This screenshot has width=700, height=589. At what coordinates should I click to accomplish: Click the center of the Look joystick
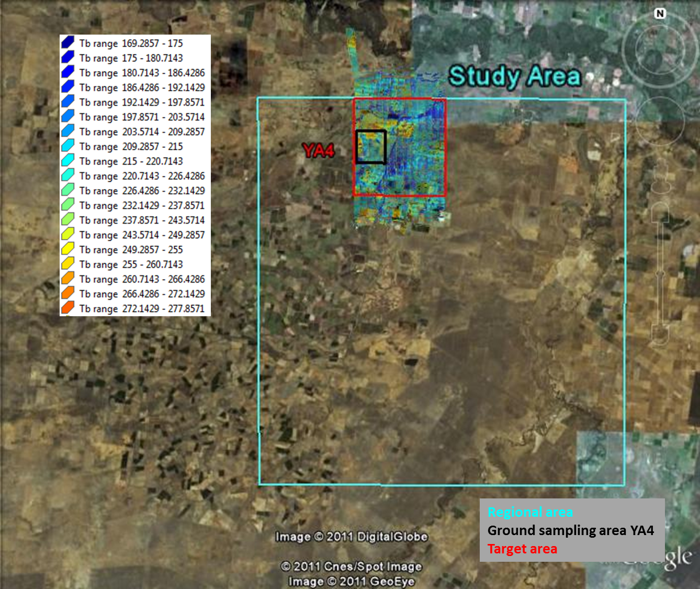point(660,50)
